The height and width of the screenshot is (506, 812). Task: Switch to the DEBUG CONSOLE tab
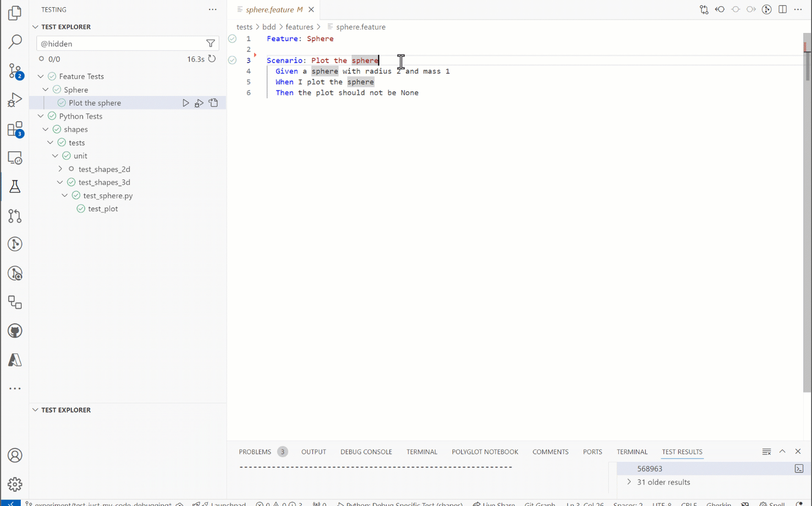[366, 452]
